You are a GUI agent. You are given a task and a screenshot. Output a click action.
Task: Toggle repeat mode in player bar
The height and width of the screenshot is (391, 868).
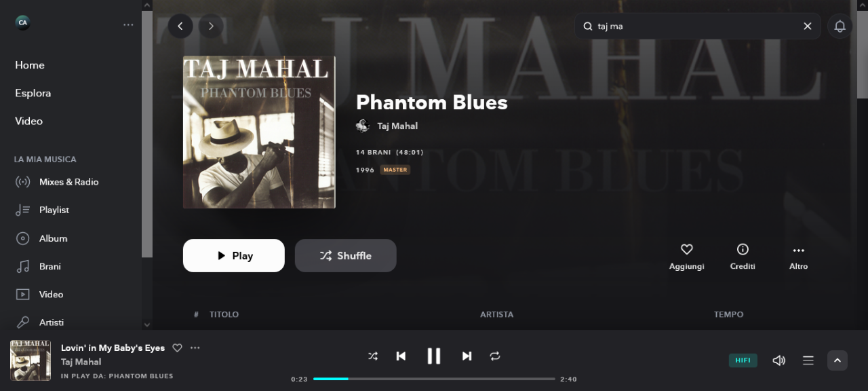pos(495,356)
